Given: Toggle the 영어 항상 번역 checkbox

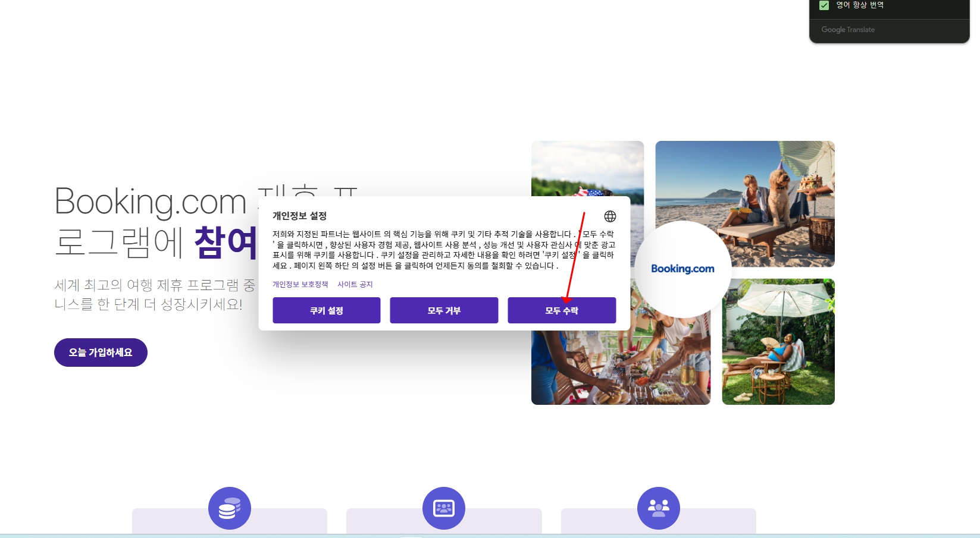Looking at the screenshot, I should point(824,5).
